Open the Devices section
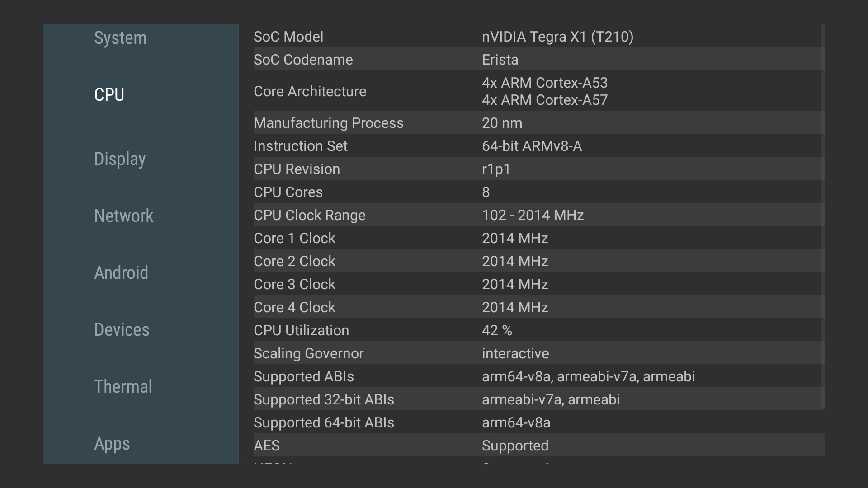This screenshot has width=868, height=488. click(x=122, y=330)
